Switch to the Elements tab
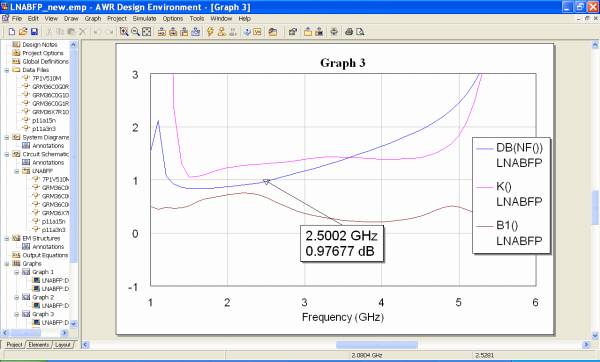This screenshot has width=600, height=362. [39, 345]
